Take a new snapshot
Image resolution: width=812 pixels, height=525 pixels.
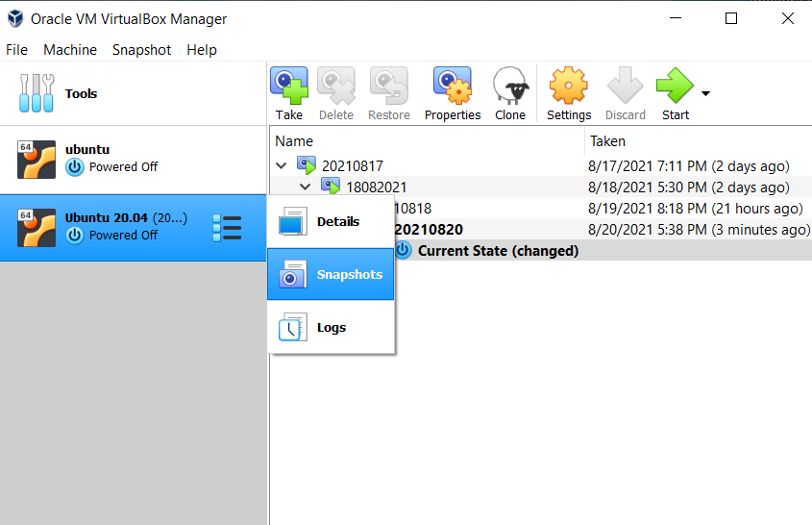pos(289,94)
